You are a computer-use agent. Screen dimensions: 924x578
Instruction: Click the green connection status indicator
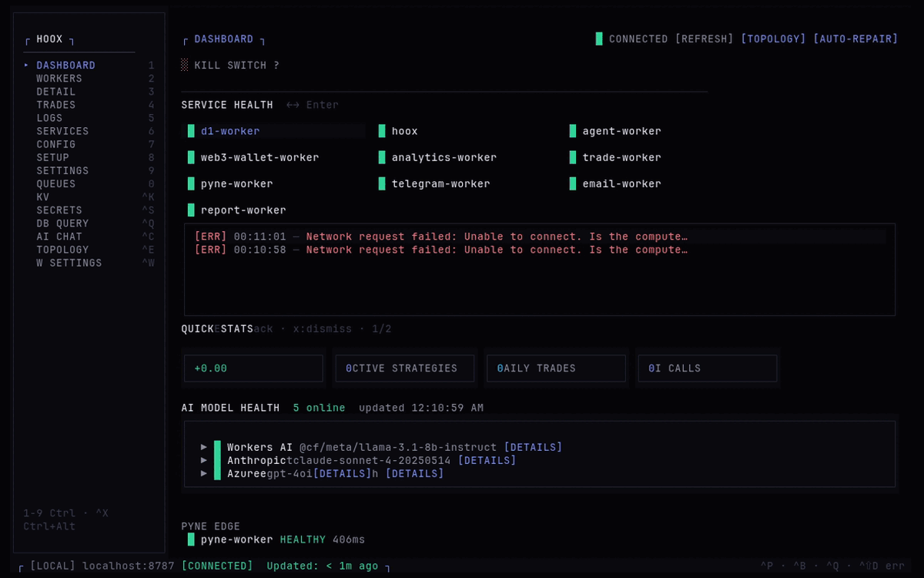[599, 39]
